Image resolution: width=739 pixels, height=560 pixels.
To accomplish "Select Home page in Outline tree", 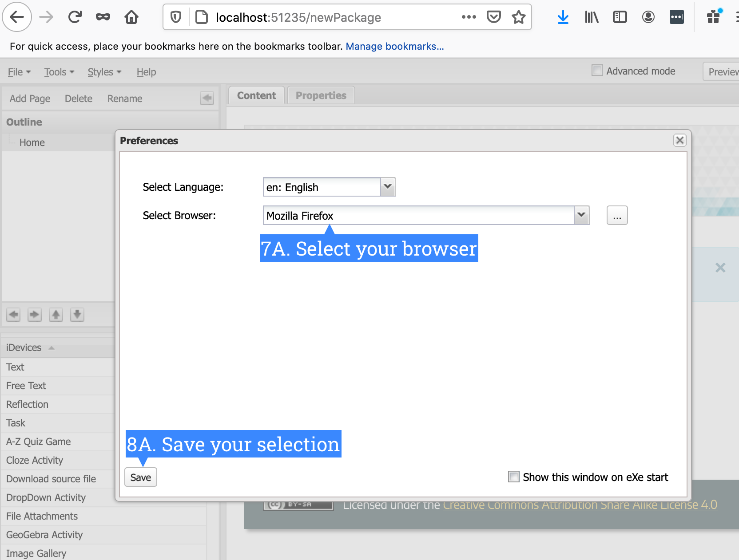I will click(32, 142).
